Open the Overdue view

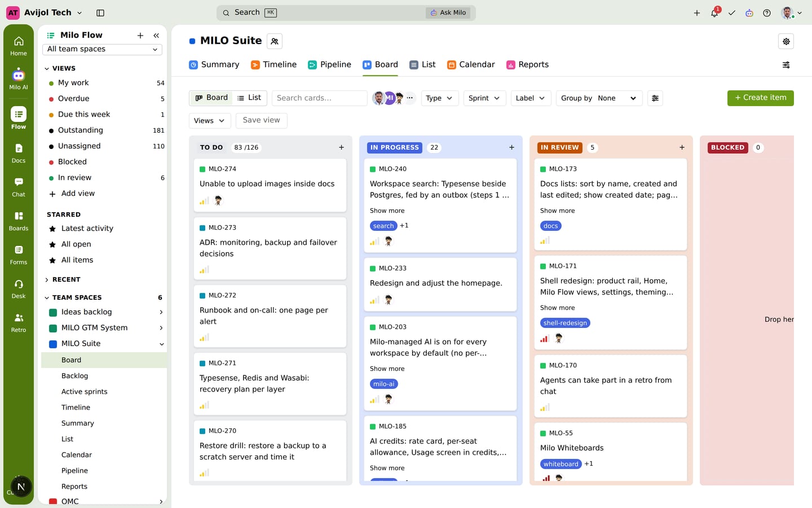73,99
